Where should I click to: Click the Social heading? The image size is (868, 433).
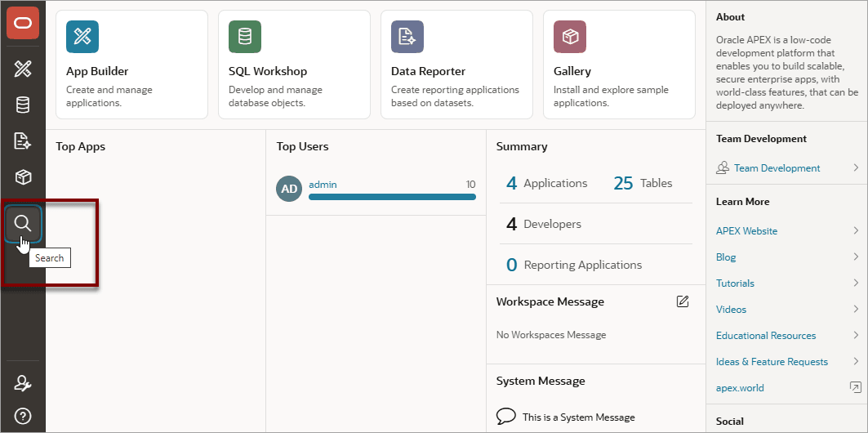click(730, 422)
